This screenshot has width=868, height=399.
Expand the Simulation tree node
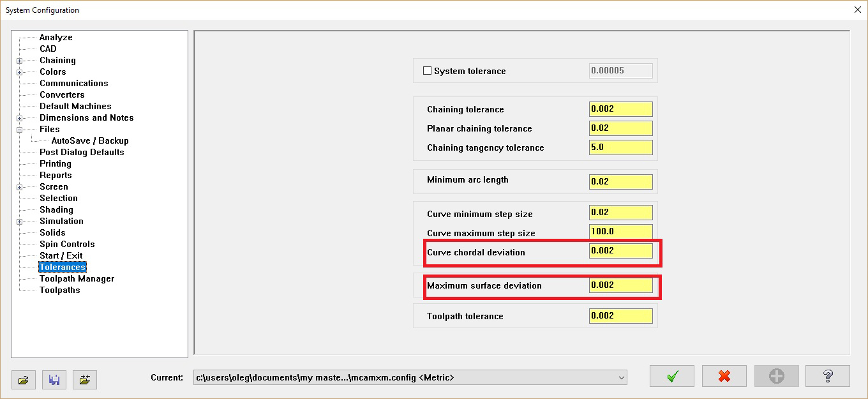pos(20,222)
